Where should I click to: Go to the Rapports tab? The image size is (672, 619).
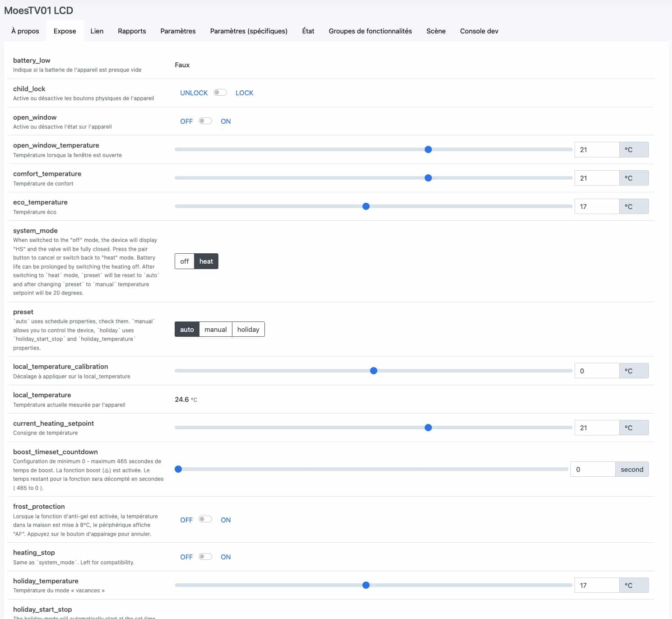pyautogui.click(x=132, y=31)
